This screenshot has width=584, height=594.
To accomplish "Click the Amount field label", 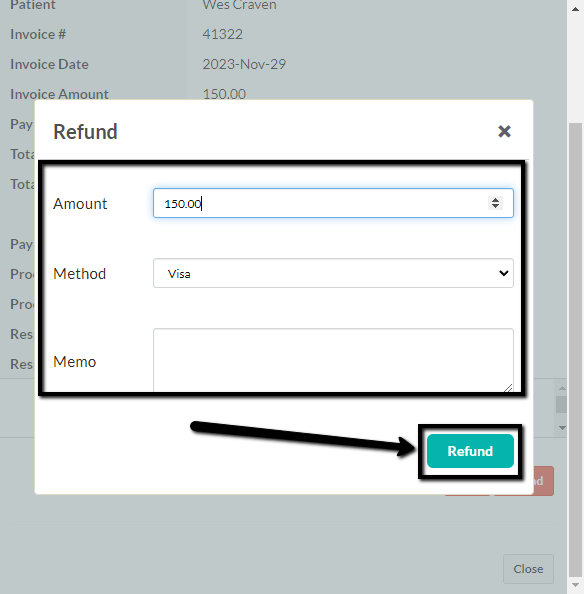I will tap(80, 203).
